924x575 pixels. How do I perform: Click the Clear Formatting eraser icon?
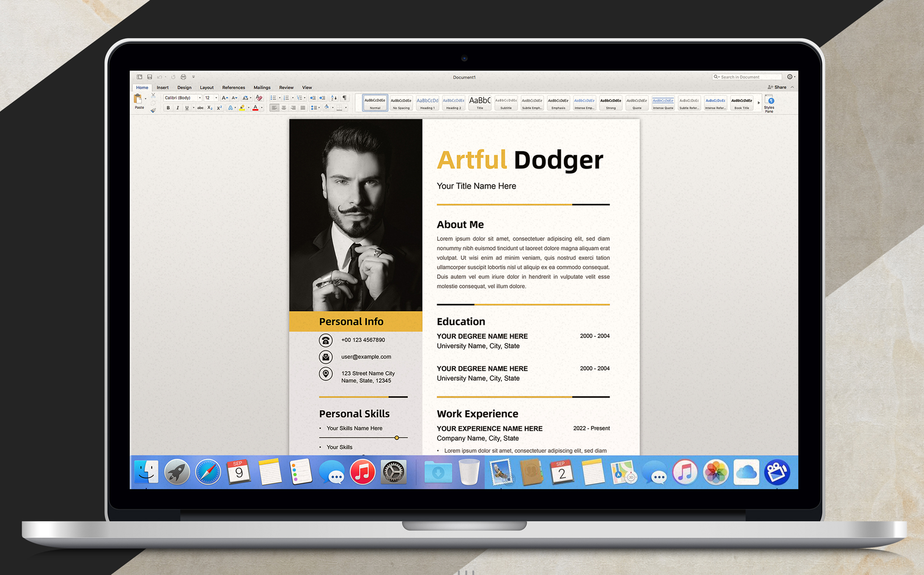click(x=259, y=98)
